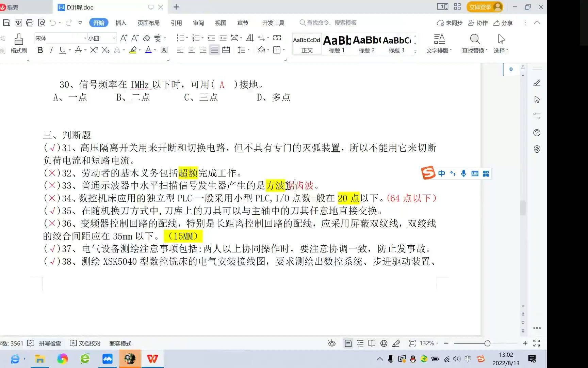Click 分享 share button
Image resolution: width=588 pixels, height=368 pixels.
tap(503, 23)
